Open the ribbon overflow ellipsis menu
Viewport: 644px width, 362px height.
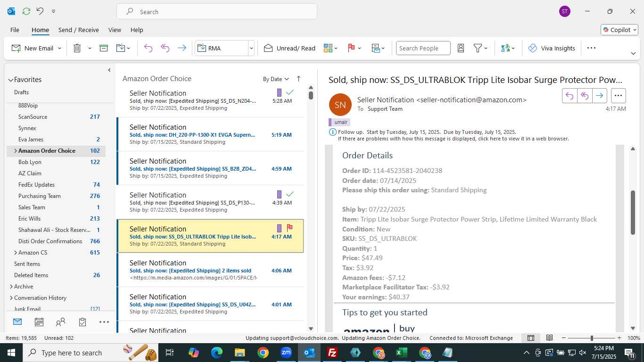591,48
